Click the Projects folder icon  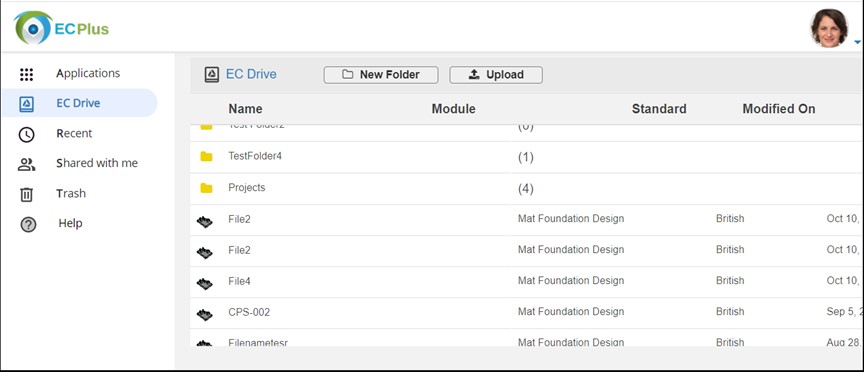coord(207,188)
